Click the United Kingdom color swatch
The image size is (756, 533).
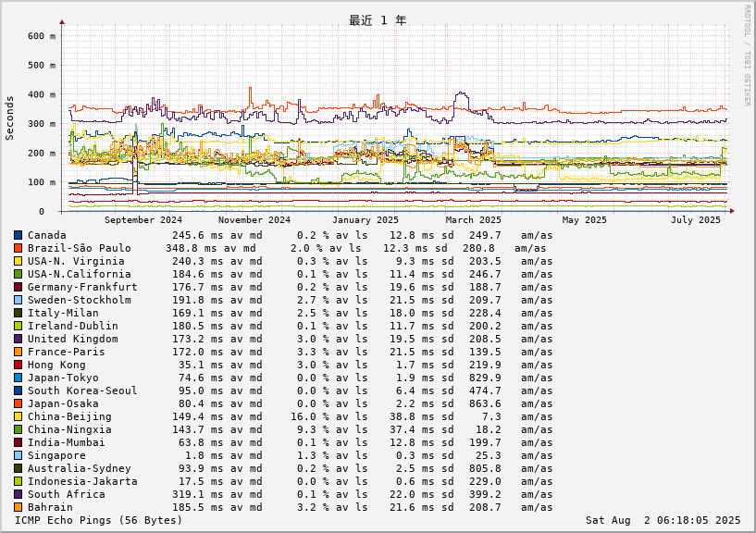pyautogui.click(x=18, y=339)
